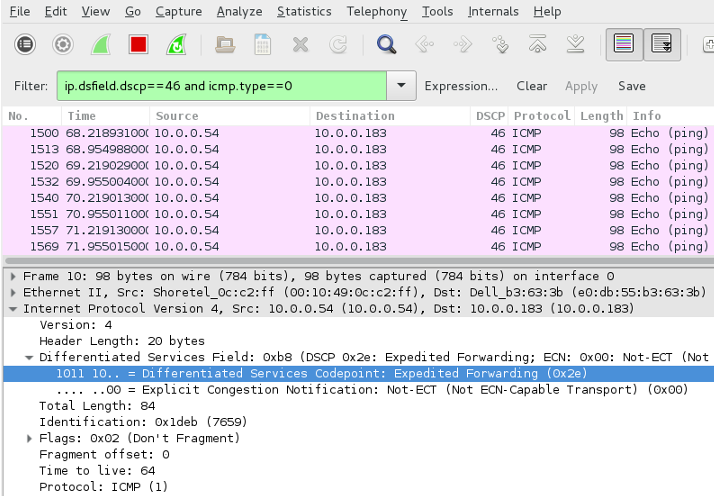714x496 pixels.
Task: Open the File menu
Action: [20, 11]
